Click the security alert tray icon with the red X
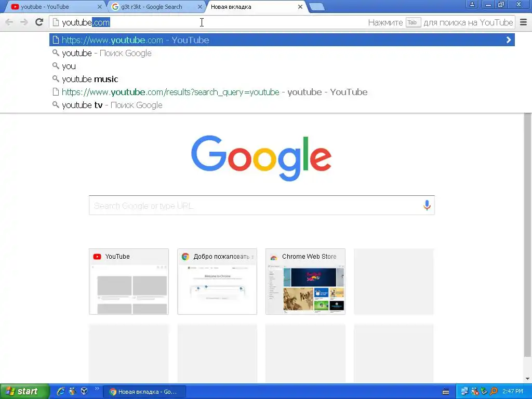 (x=475, y=392)
